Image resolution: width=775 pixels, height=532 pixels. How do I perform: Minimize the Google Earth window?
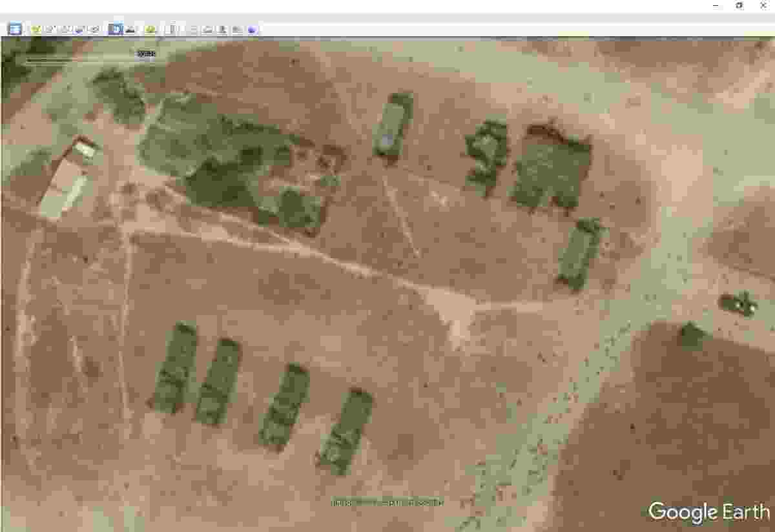click(717, 5)
